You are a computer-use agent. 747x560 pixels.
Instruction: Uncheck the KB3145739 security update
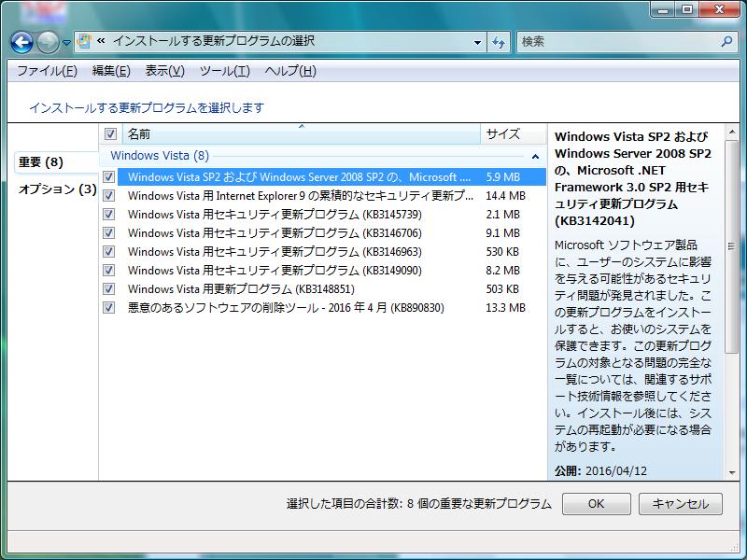[x=109, y=215]
